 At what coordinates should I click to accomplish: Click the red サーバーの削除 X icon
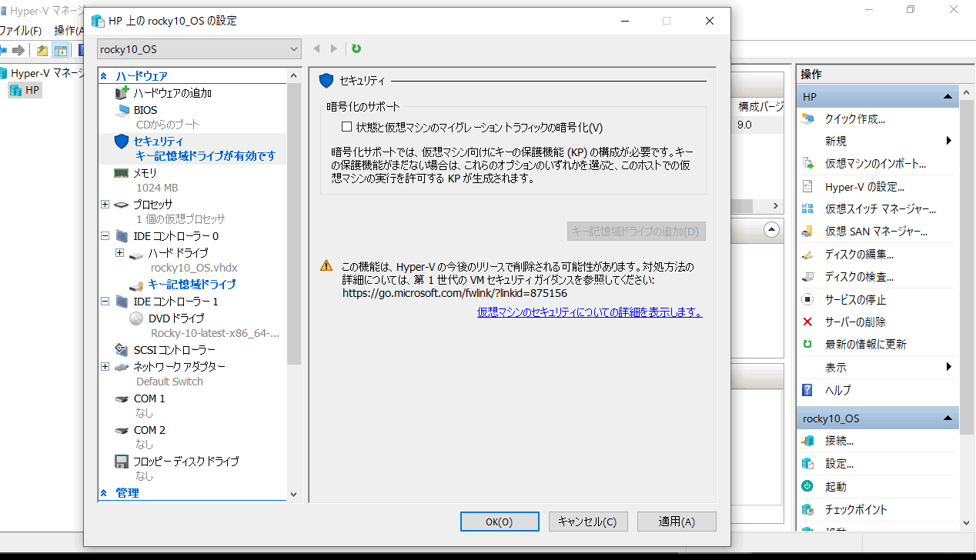[x=807, y=322]
